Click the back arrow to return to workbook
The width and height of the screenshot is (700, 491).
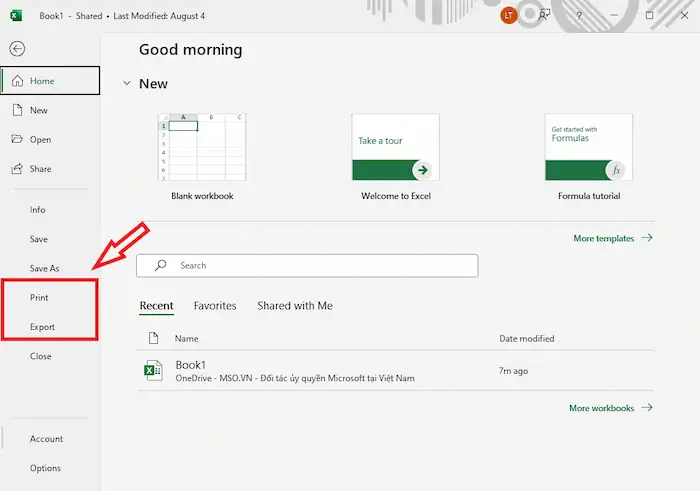point(17,49)
